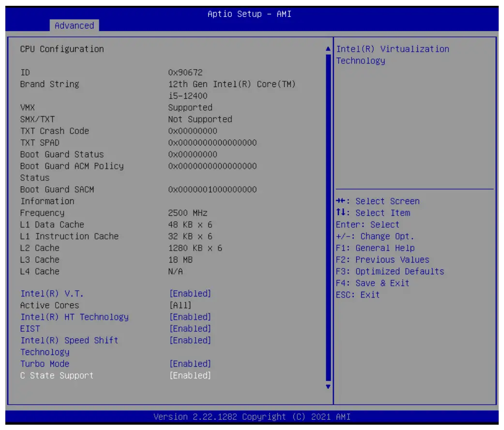Click the +/-: Change Opt. hint
This screenshot has width=504, height=430.
(x=375, y=237)
